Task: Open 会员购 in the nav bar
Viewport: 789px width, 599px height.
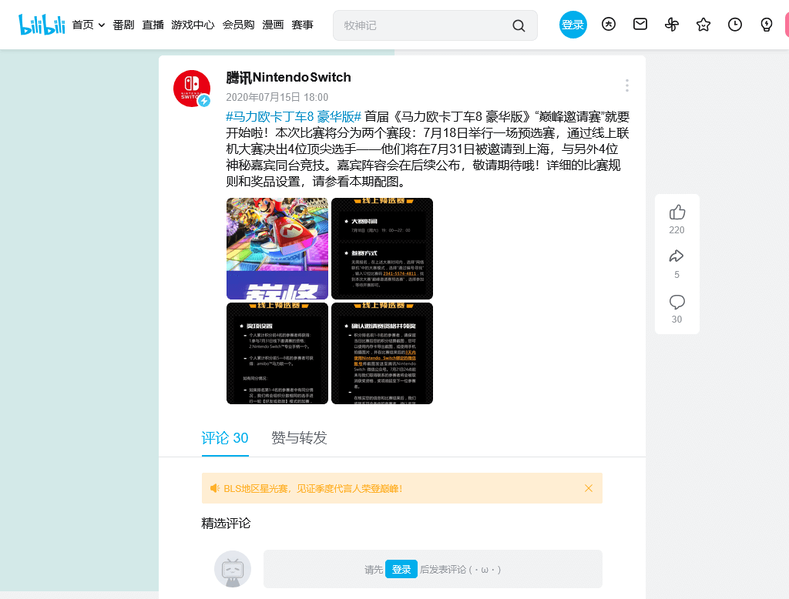Action: pyautogui.click(x=239, y=25)
